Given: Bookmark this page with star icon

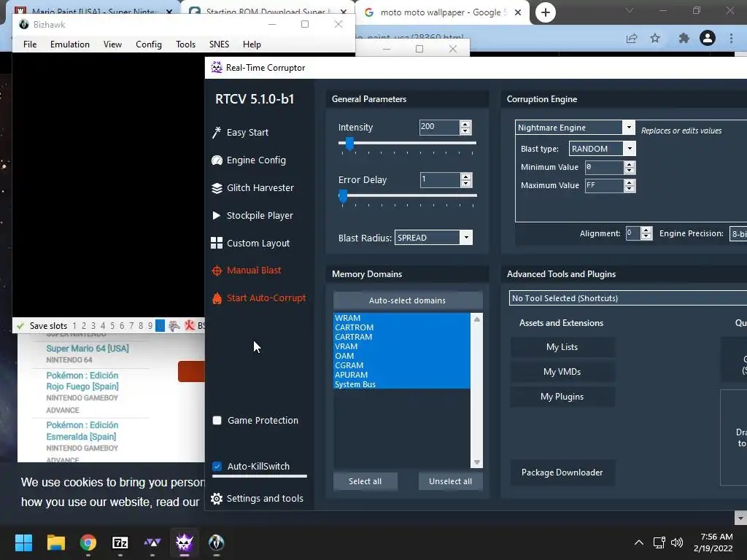Looking at the screenshot, I should click(656, 38).
